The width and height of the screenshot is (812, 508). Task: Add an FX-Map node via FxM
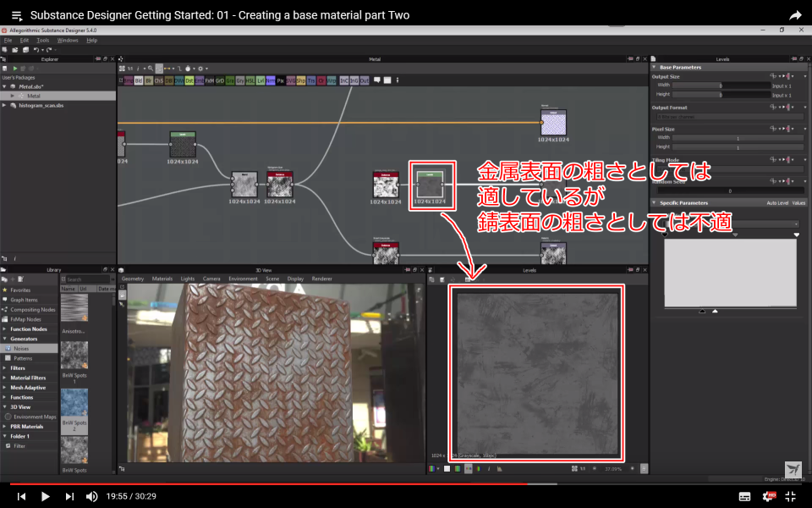tap(210, 81)
